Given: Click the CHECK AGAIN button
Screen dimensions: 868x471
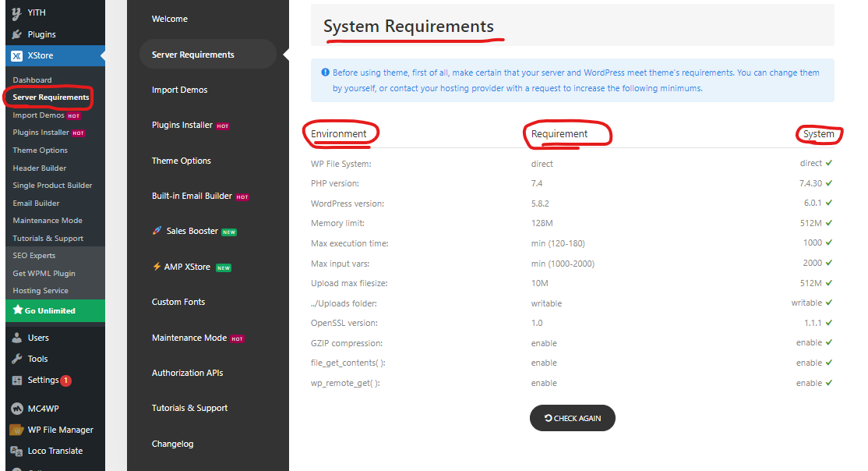Looking at the screenshot, I should (573, 418).
